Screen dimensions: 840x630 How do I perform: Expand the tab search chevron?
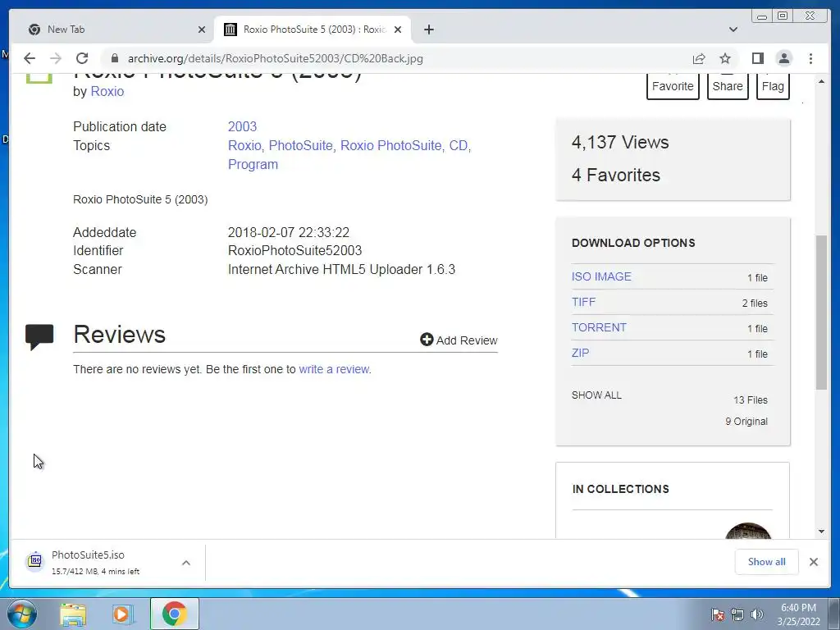tap(733, 30)
